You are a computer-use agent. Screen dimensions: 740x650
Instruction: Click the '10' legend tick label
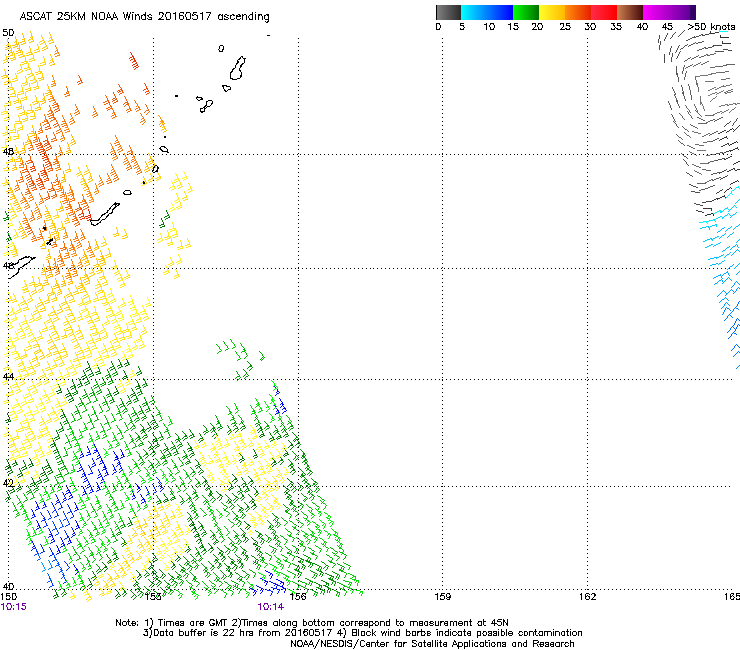pyautogui.click(x=489, y=27)
